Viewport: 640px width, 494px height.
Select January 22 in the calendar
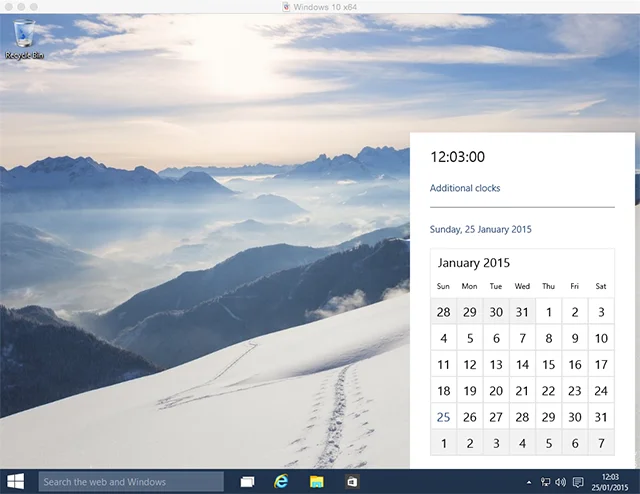549,391
